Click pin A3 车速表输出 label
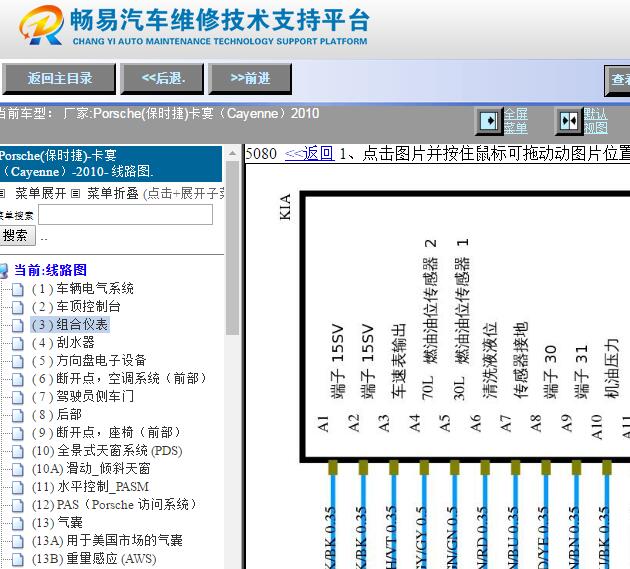The image size is (630, 569). click(398, 361)
